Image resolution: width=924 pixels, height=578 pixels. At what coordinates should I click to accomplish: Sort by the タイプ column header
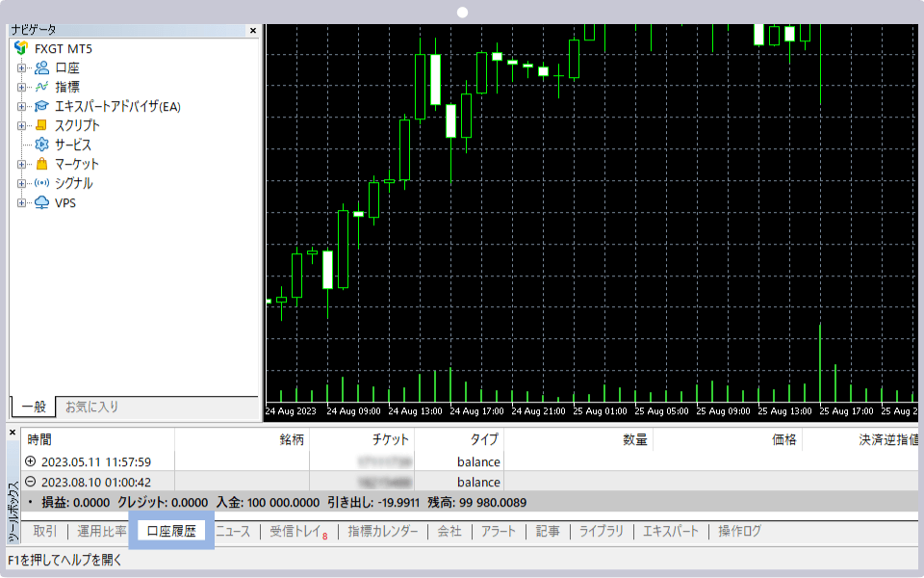(x=459, y=439)
